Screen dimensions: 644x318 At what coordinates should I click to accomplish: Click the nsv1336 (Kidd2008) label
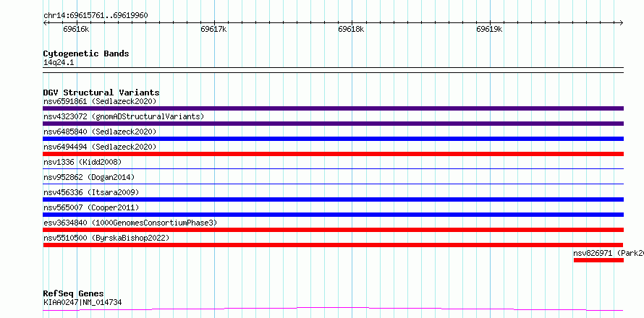[x=82, y=162]
